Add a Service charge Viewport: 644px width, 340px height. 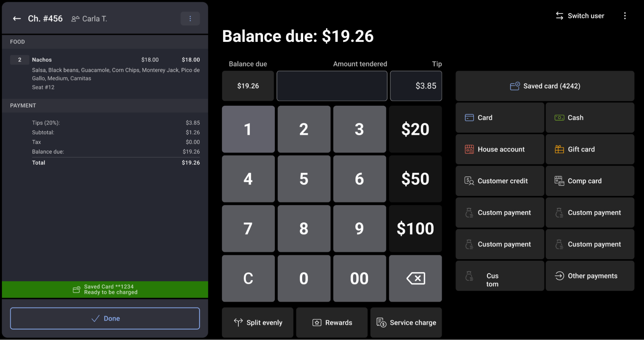coord(406,322)
